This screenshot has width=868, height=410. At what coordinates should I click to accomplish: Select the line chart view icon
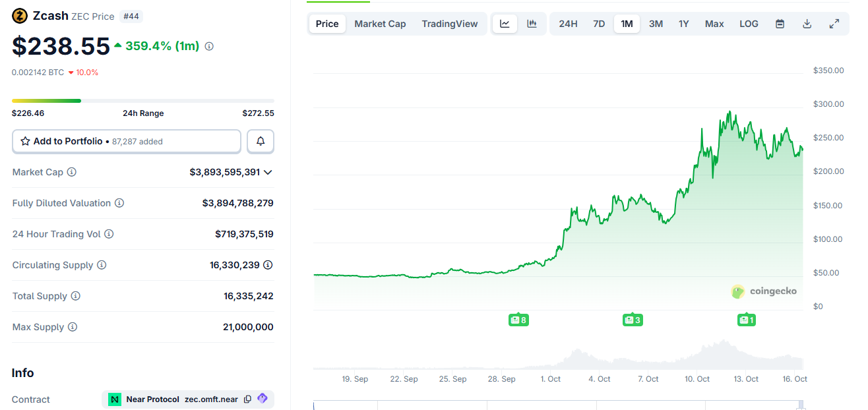(505, 23)
